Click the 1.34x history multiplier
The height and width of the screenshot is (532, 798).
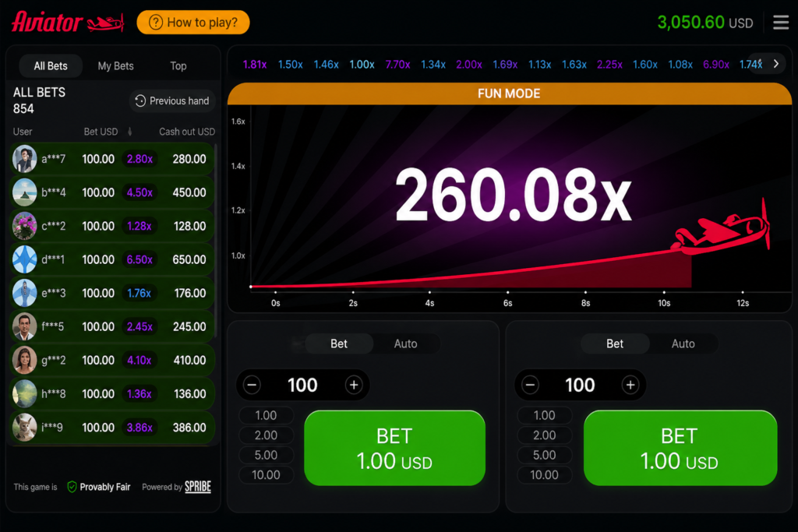[x=433, y=65]
